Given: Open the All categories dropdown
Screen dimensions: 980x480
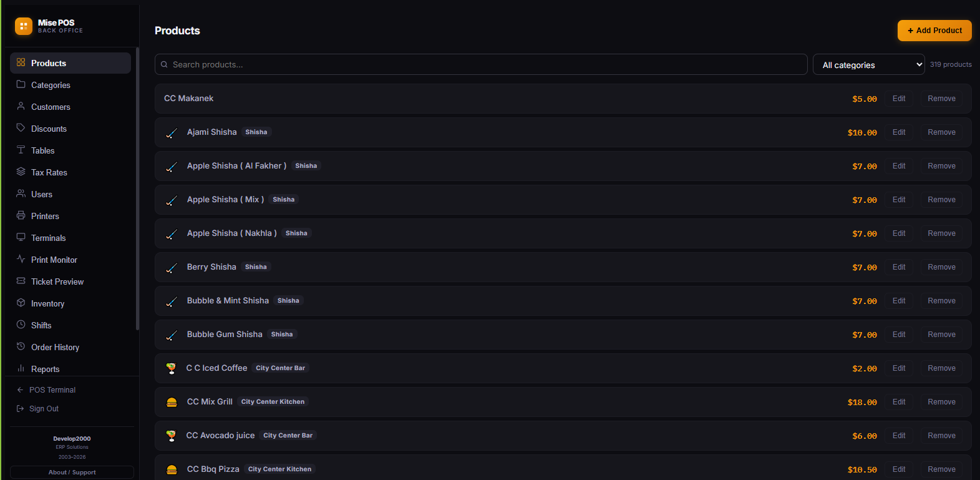Looking at the screenshot, I should (x=869, y=64).
